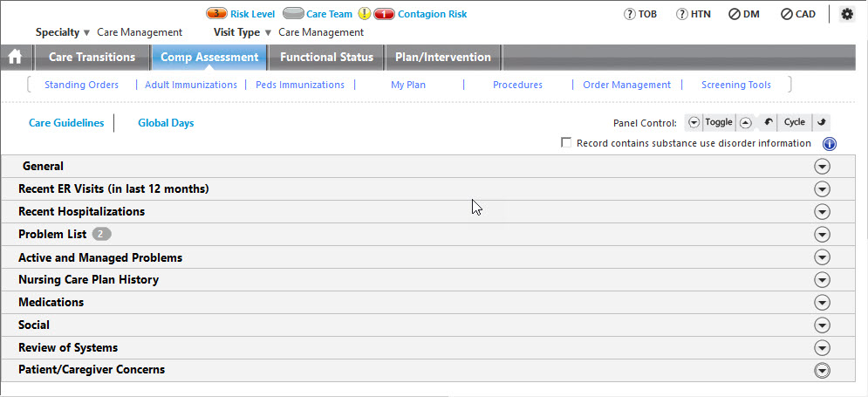Viewport: 868px width, 397px height.
Task: Click the DM status indicator icon
Action: tap(735, 14)
